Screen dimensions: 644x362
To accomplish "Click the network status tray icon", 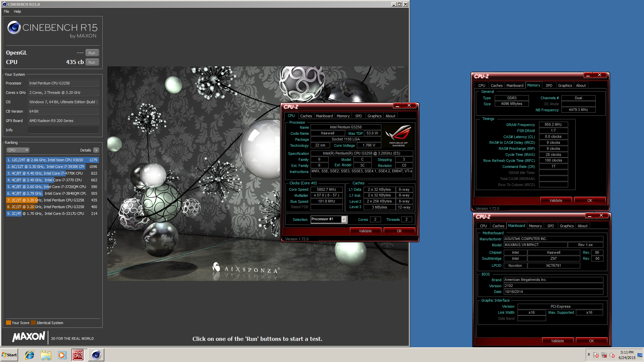I will [604, 355].
